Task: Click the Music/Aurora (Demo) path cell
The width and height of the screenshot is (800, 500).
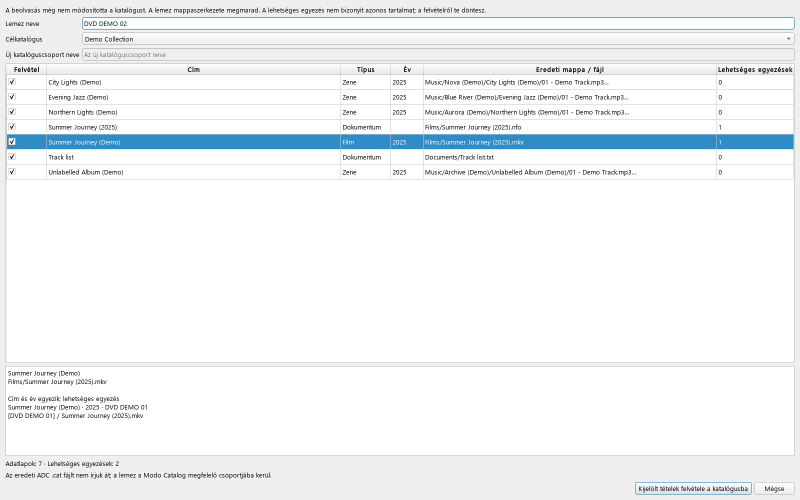Action: pos(569,112)
